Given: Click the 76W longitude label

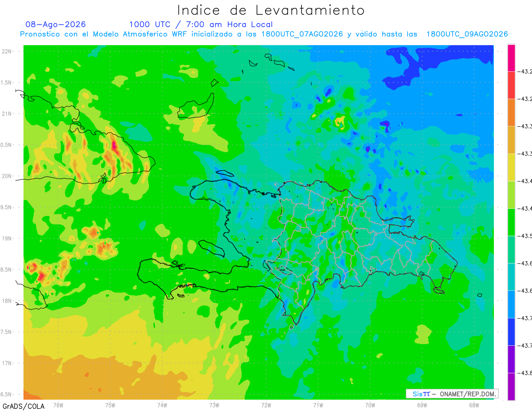Looking at the screenshot, I should [x=58, y=405].
